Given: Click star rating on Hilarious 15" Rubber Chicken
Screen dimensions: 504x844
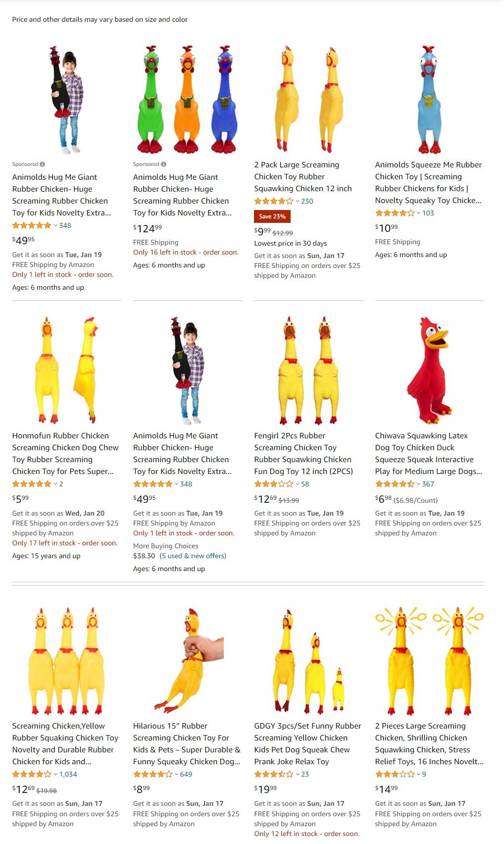Looking at the screenshot, I should point(153,774).
